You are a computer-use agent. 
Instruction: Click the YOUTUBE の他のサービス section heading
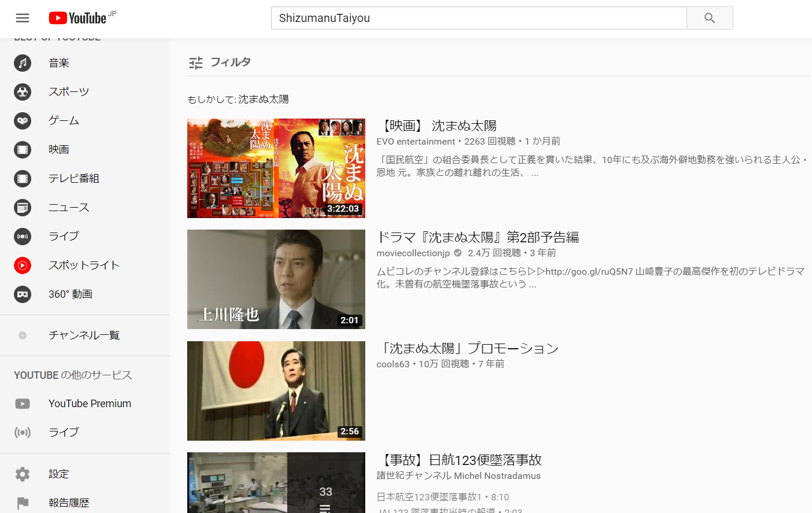(73, 375)
